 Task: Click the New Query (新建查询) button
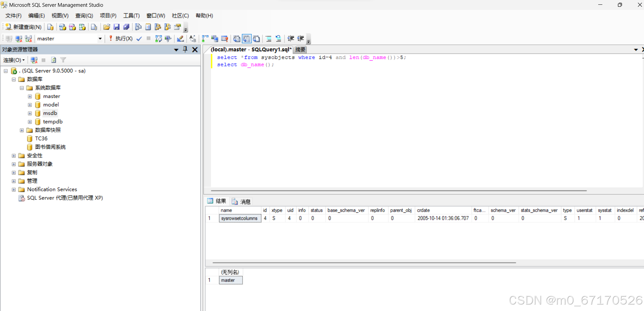pyautogui.click(x=23, y=27)
